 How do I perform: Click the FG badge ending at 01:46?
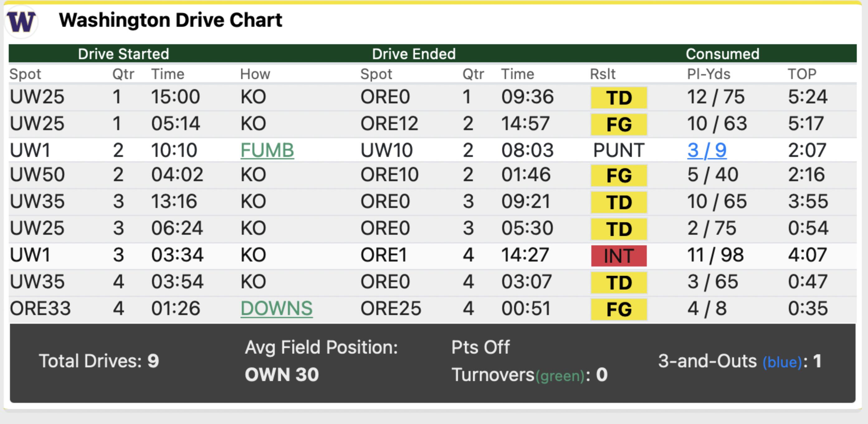[619, 176]
